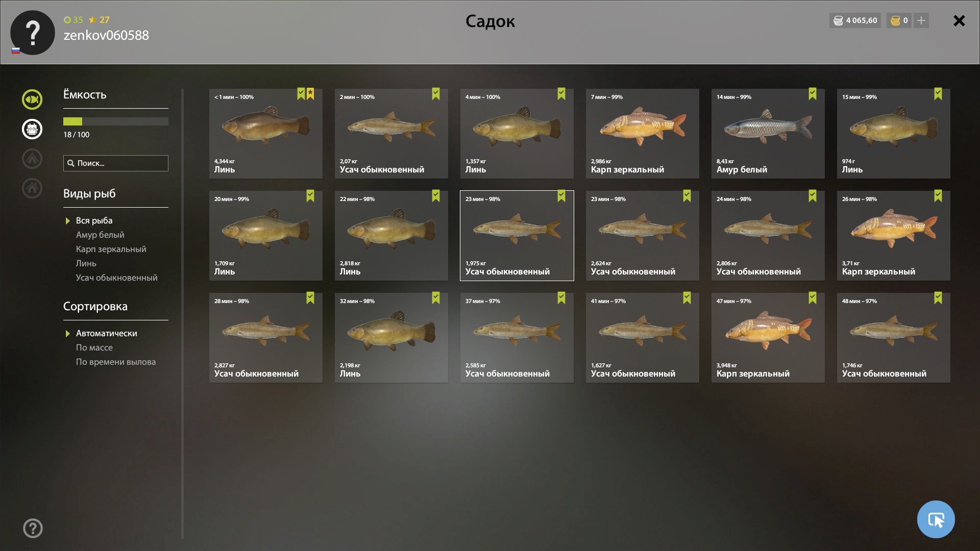980x551 pixels.
Task: Toggle bookmark on 3,948 кг Карп зеркальный
Action: tap(812, 298)
